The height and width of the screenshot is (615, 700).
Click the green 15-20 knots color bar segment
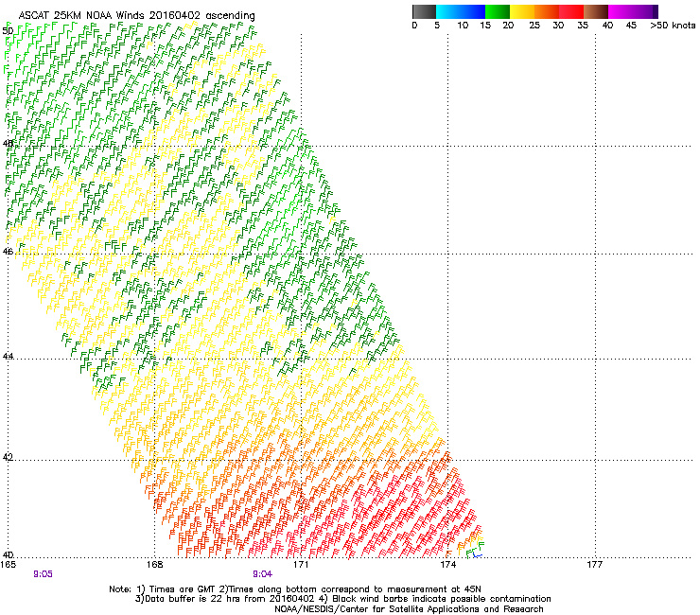(x=498, y=11)
